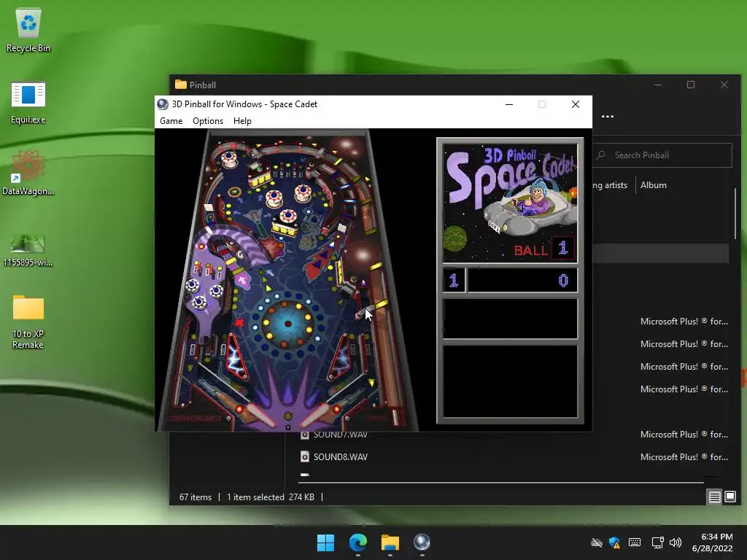Click the player number 1 display
The height and width of the screenshot is (560, 747).
coord(454,281)
